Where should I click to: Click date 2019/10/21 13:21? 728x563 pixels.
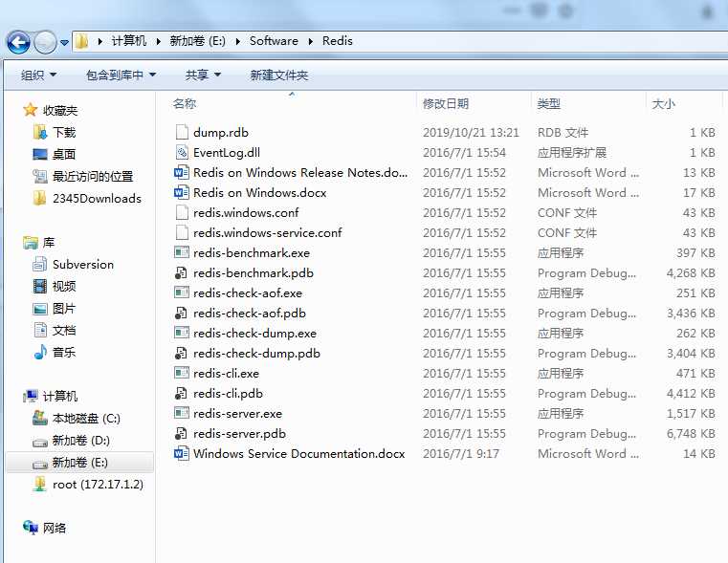471,133
